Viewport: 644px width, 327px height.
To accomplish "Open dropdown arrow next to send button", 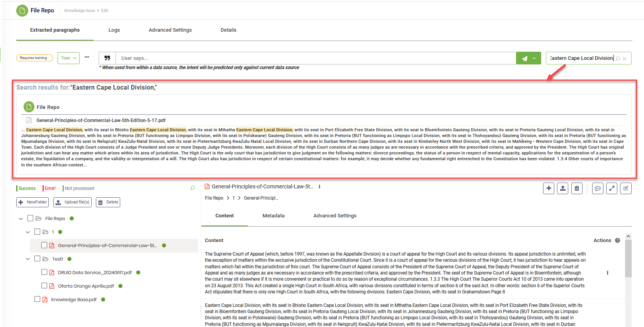I will [x=534, y=58].
